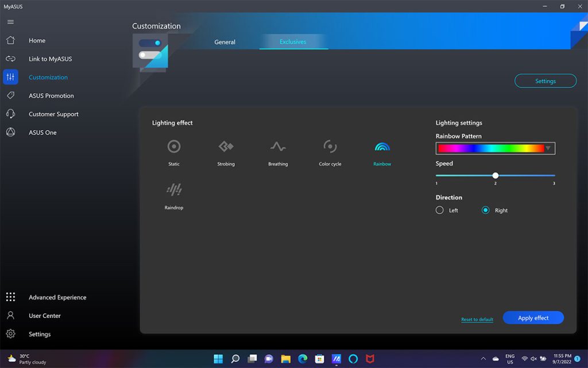Select the Color cycle effect icon
Viewport: 588px width, 368px height.
pos(330,147)
